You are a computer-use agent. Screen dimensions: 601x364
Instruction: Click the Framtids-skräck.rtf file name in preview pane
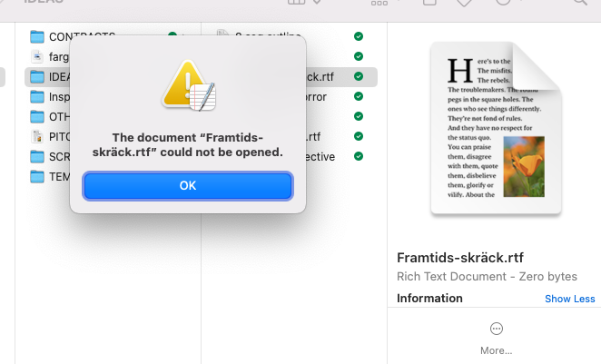(460, 258)
